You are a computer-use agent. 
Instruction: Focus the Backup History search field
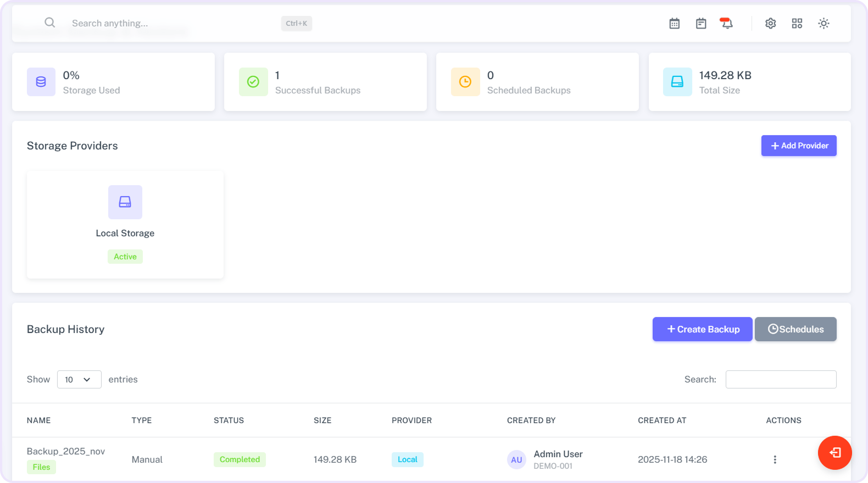pos(781,380)
